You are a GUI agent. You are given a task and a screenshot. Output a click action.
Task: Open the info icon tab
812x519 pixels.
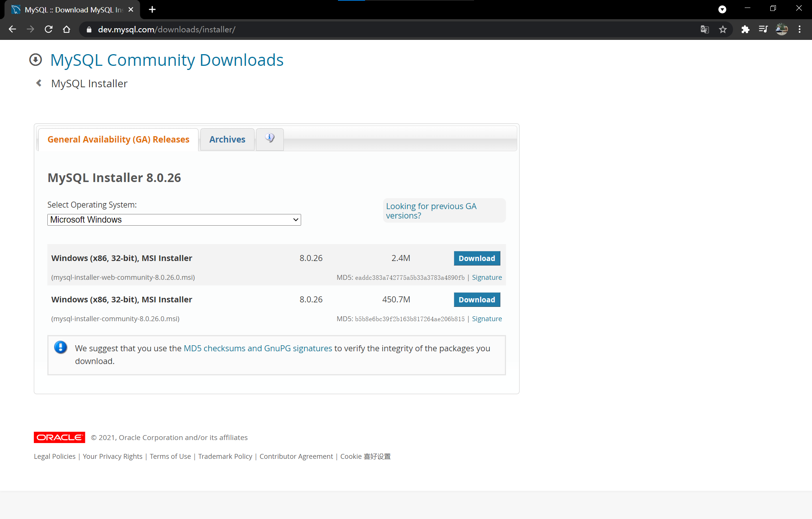tap(270, 139)
